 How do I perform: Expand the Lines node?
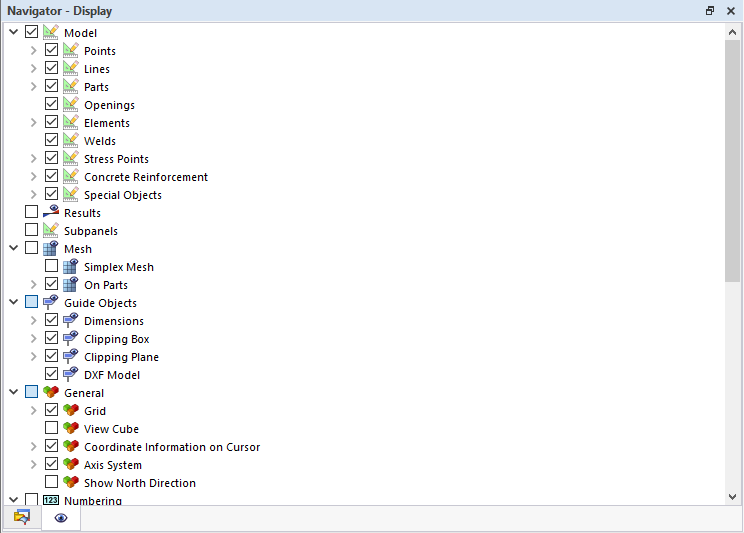(33, 68)
